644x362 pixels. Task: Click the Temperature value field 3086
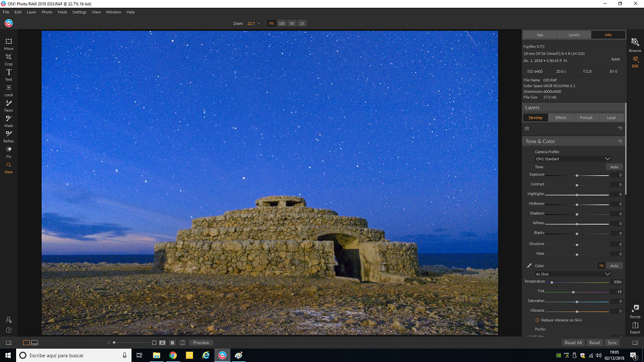616,282
